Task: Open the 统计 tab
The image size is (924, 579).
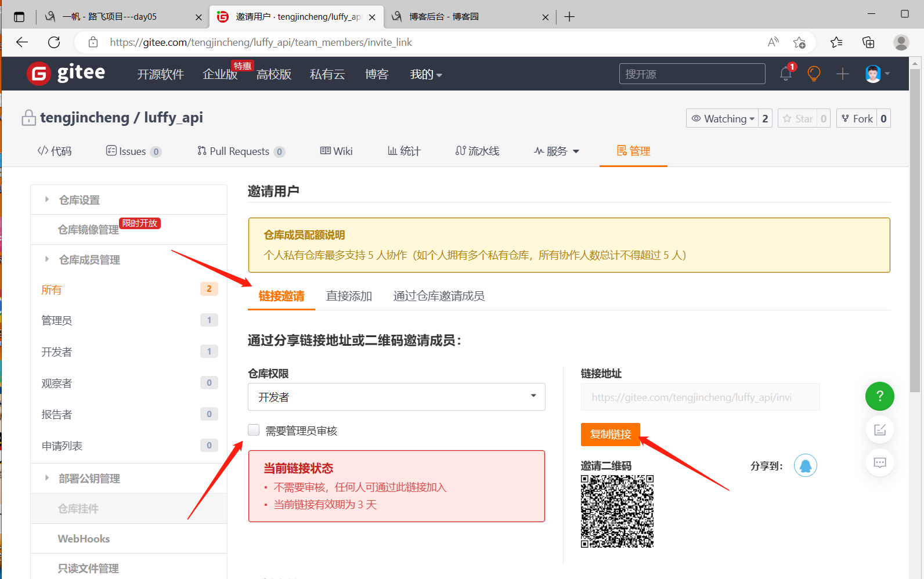Action: pos(404,151)
